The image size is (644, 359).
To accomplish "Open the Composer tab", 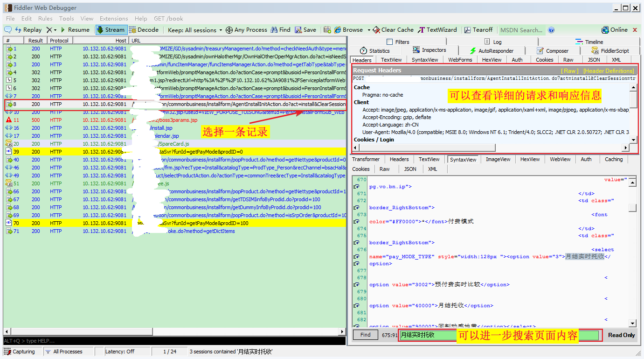I will coord(552,51).
